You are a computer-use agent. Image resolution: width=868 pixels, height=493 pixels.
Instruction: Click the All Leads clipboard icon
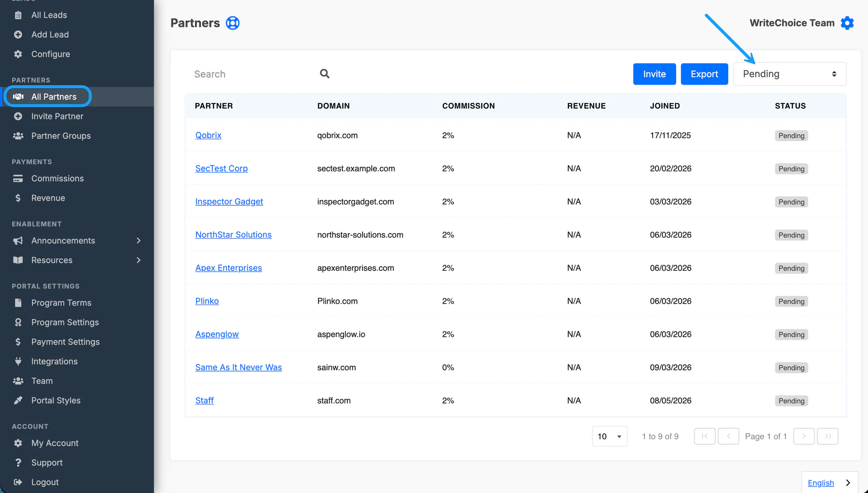18,15
